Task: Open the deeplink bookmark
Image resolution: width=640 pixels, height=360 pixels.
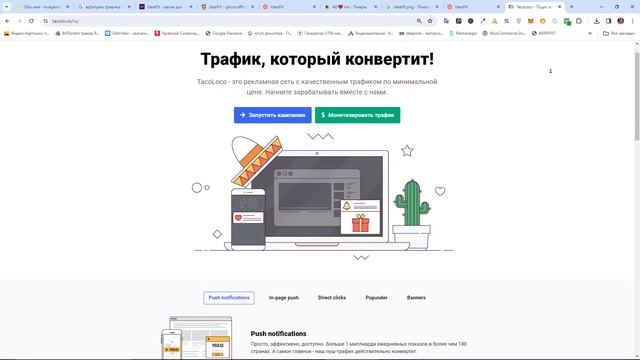Action: (421, 33)
